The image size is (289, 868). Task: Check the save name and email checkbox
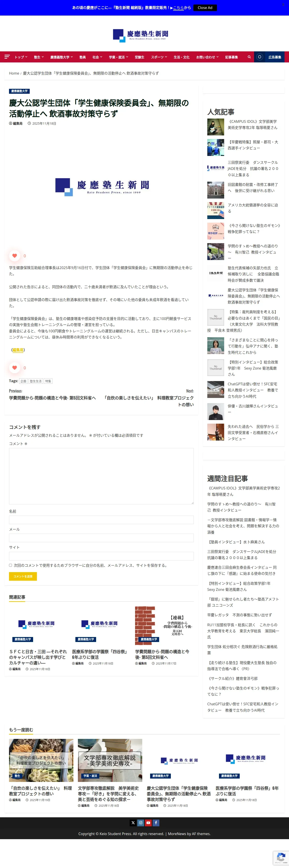[x=10, y=565]
